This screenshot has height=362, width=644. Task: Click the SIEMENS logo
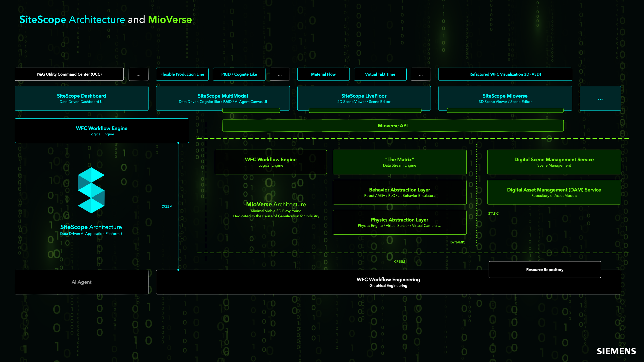click(616, 351)
